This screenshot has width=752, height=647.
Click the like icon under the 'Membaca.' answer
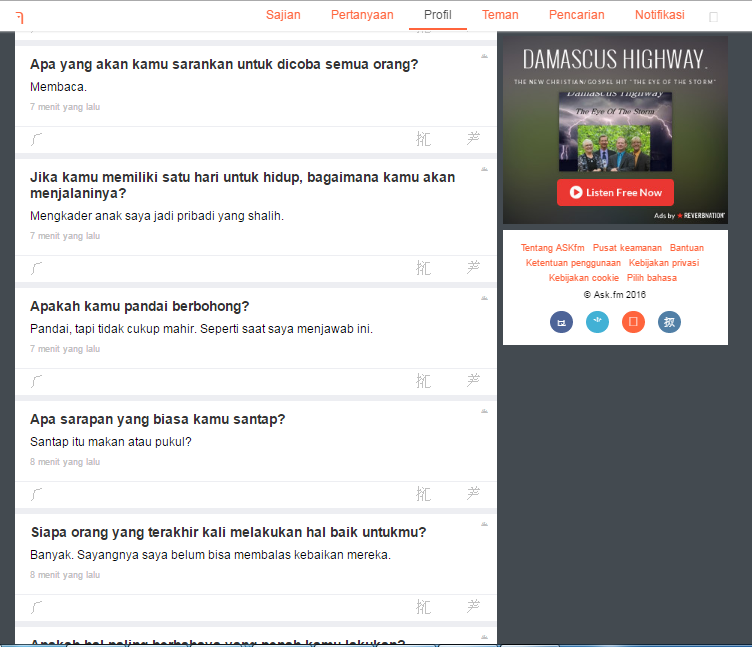[423, 139]
